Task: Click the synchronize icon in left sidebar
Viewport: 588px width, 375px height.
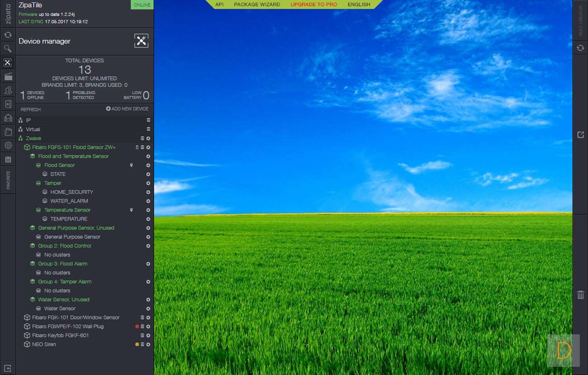Action: click(x=8, y=35)
